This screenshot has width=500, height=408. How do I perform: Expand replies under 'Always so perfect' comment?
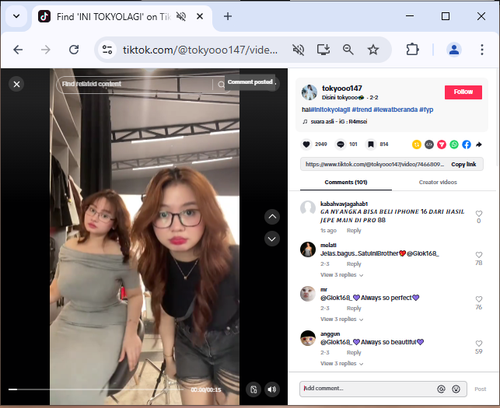coord(342,319)
